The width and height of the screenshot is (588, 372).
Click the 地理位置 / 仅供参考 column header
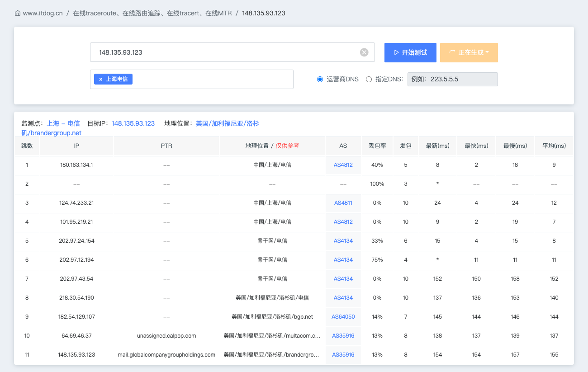(x=272, y=146)
